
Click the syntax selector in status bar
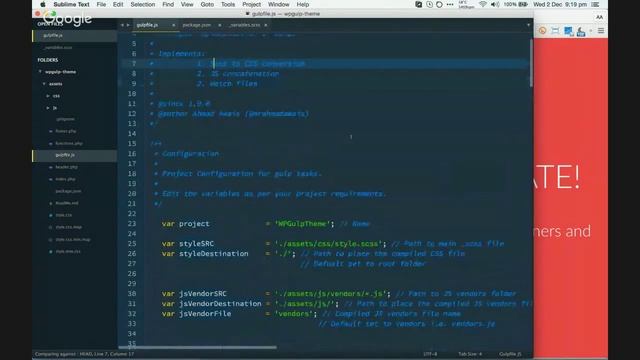point(510,354)
